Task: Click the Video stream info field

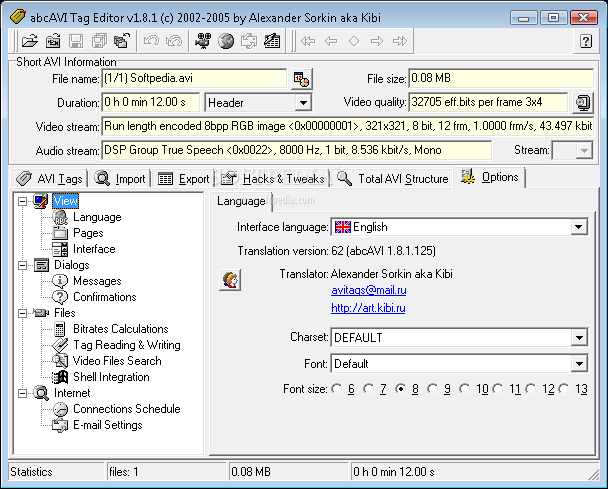Action: pyautogui.click(x=347, y=126)
